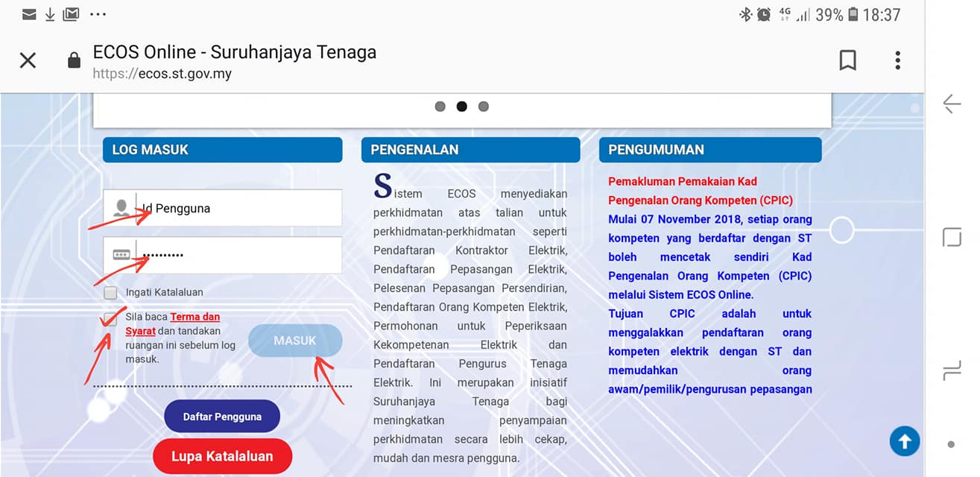This screenshot has height=477, width=980.
Task: Select the third carousel dot
Action: click(x=484, y=107)
